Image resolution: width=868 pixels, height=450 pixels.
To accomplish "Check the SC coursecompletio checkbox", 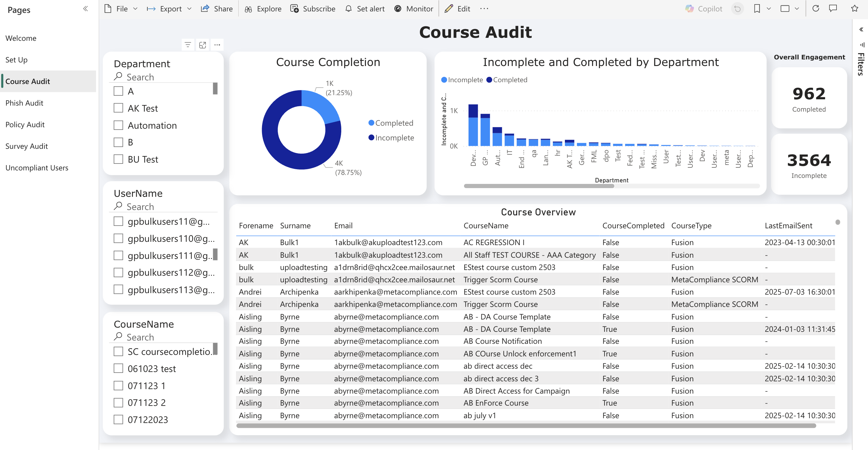I will [118, 351].
